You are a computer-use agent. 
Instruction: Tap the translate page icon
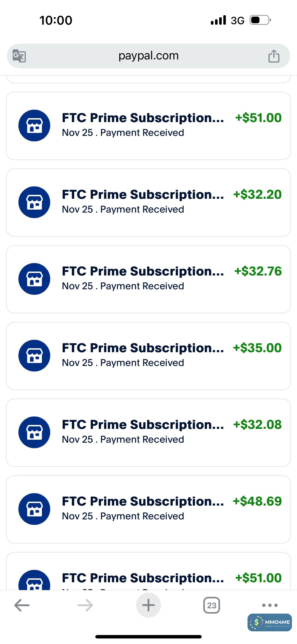(19, 56)
